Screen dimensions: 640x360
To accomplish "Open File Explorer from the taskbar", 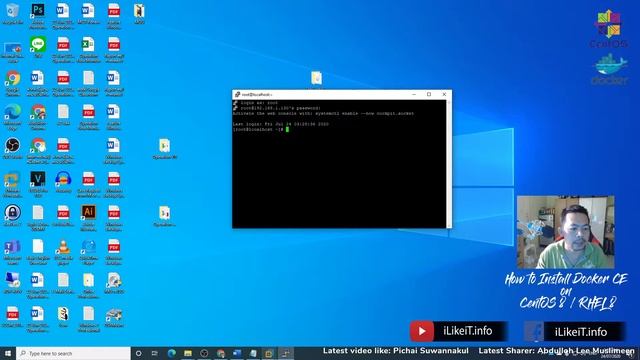I will pos(188,353).
